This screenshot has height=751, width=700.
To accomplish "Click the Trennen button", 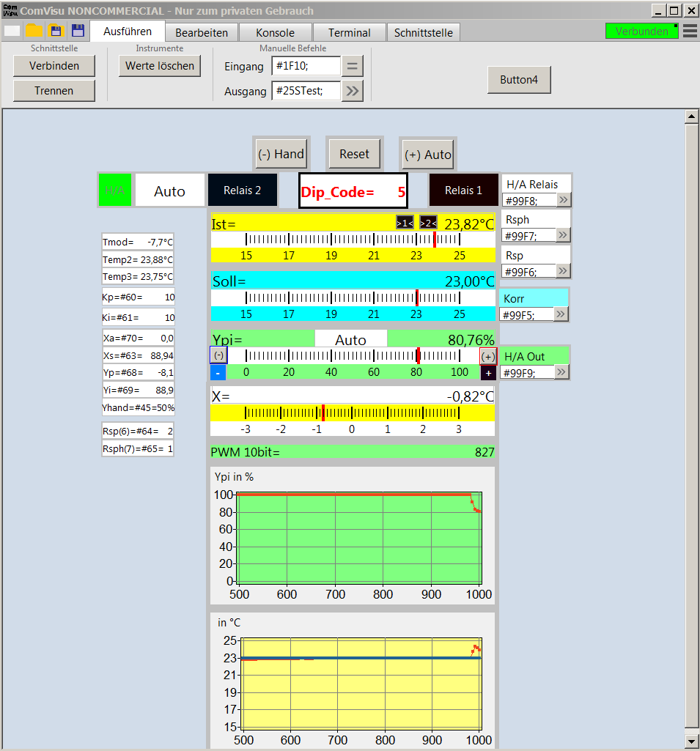I will click(54, 91).
